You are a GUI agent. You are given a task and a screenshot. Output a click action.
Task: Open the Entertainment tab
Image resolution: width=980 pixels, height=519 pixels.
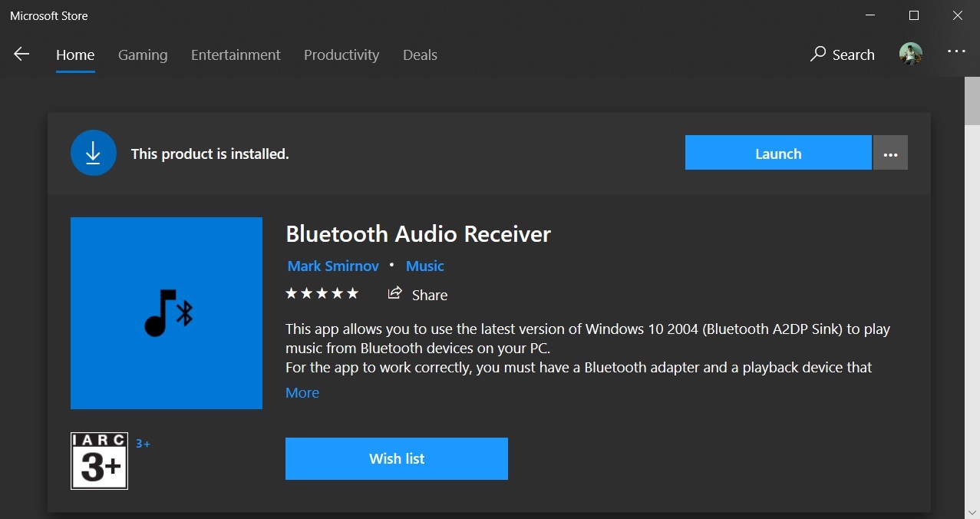coord(236,55)
